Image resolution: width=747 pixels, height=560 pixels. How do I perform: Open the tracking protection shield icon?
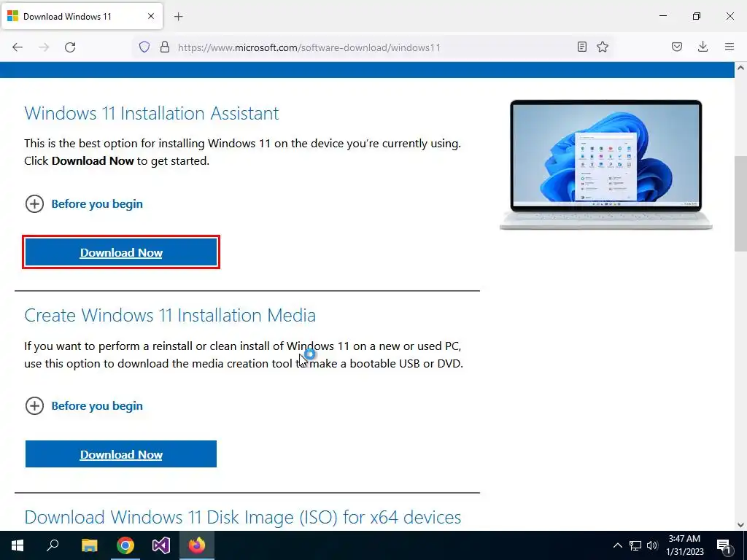point(144,47)
